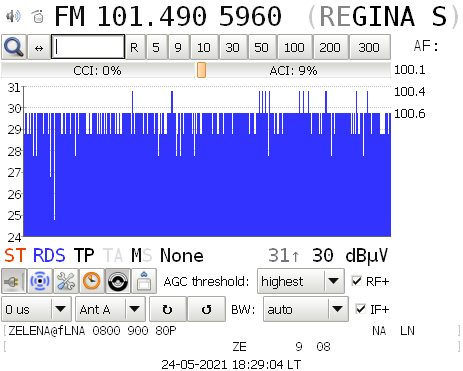Rotate antenna counter-clockwise arrow button
Screen dimensions: 463x371
click(207, 309)
